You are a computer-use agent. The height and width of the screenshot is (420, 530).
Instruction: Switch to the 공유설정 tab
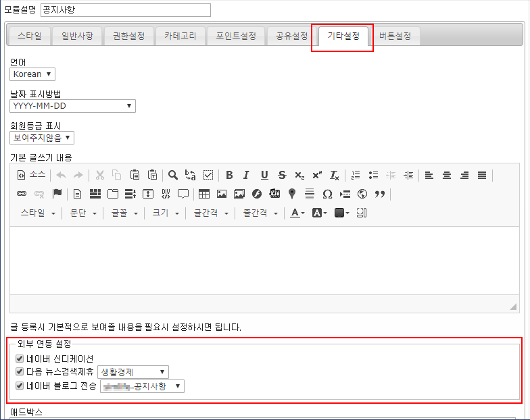click(x=292, y=36)
